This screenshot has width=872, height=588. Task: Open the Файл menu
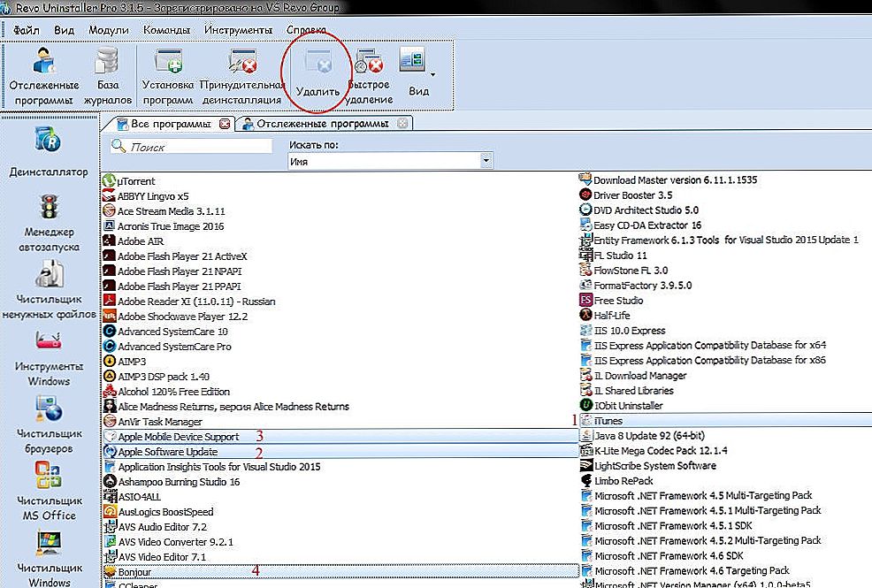click(27, 30)
